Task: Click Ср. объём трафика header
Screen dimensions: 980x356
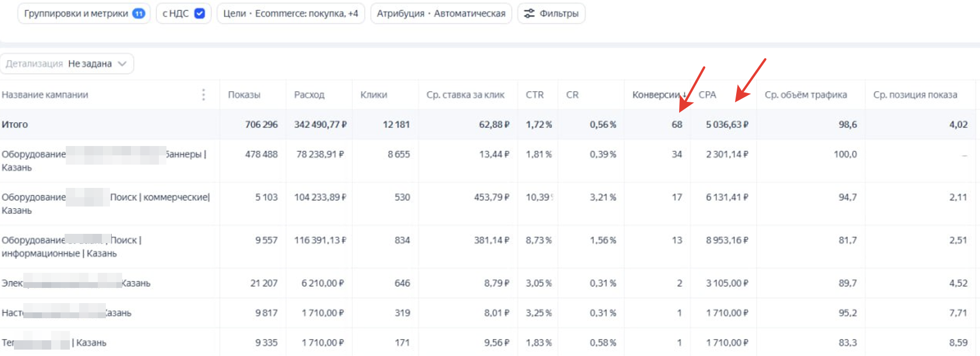Action: (x=805, y=95)
